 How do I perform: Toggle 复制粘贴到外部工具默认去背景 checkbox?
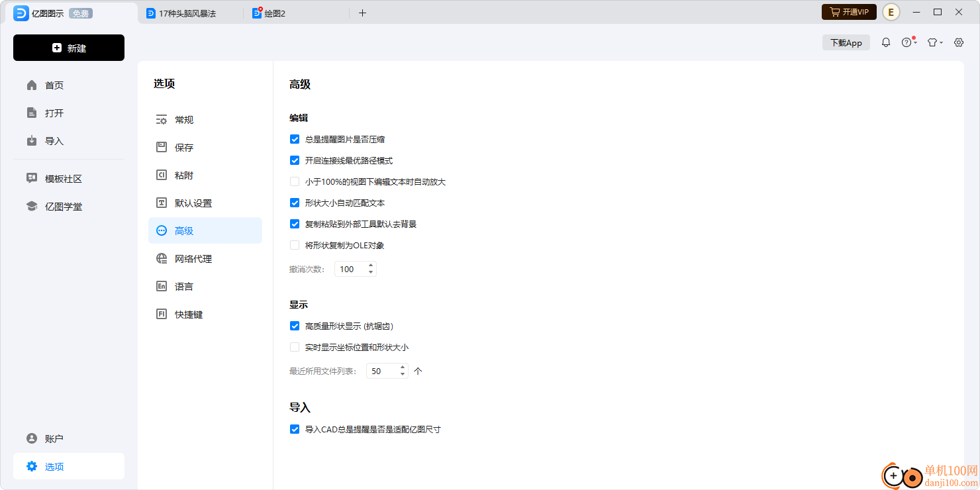pos(295,224)
